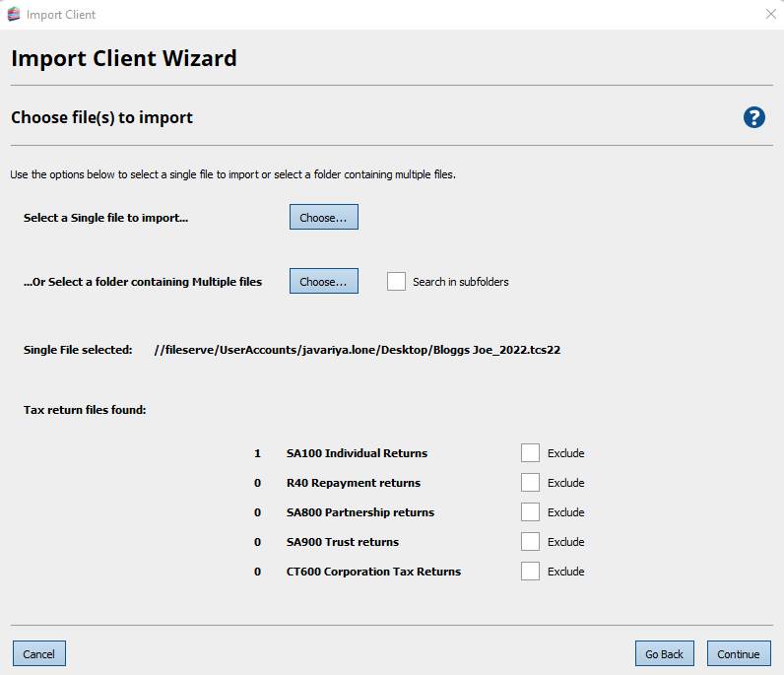Select the SA100 Individual Returns label
Screen dimensions: 784x675
click(357, 454)
